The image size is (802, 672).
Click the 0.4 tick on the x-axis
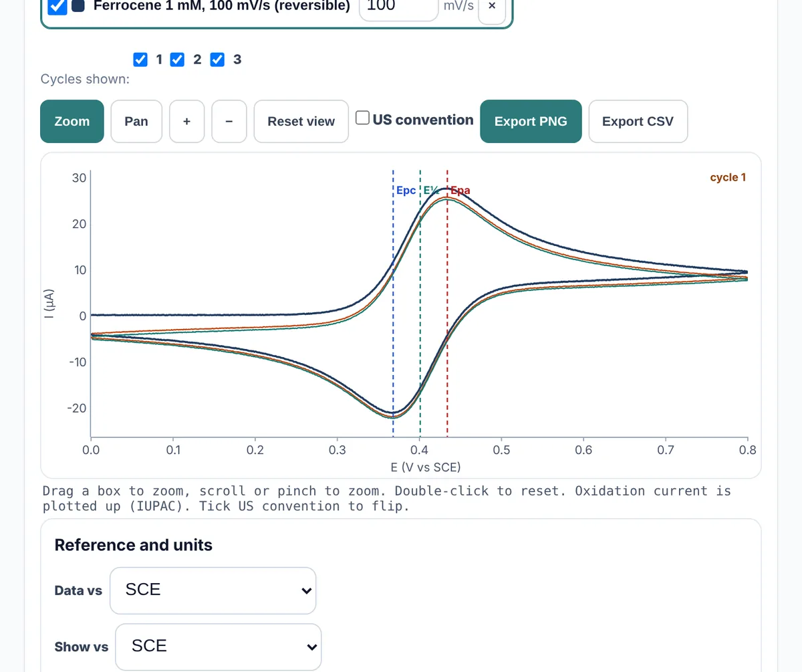click(x=419, y=450)
